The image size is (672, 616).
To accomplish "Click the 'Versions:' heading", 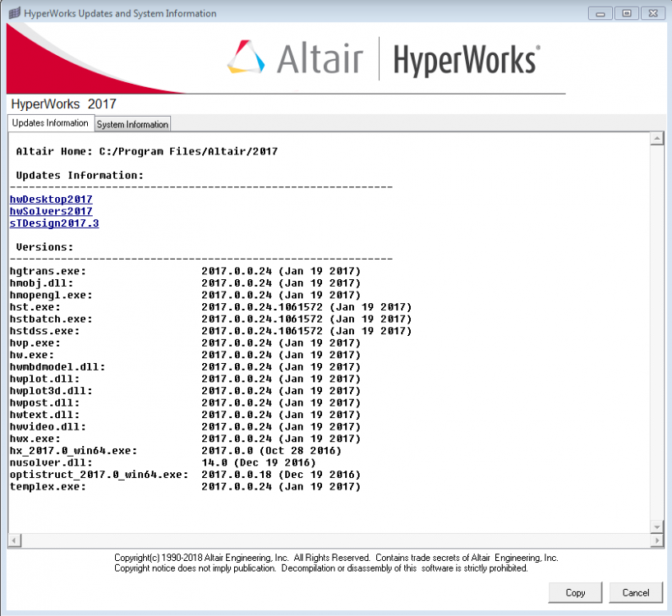I will pyautogui.click(x=44, y=247).
